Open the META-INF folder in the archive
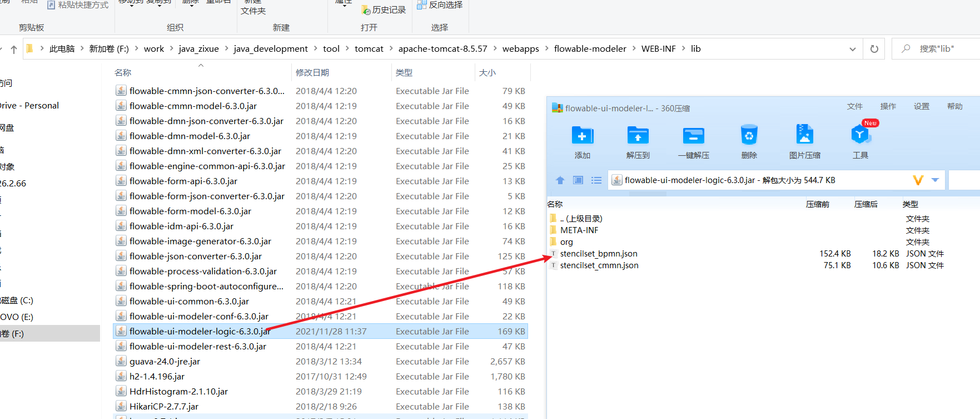Screen dimensions: 980x419 [x=579, y=230]
